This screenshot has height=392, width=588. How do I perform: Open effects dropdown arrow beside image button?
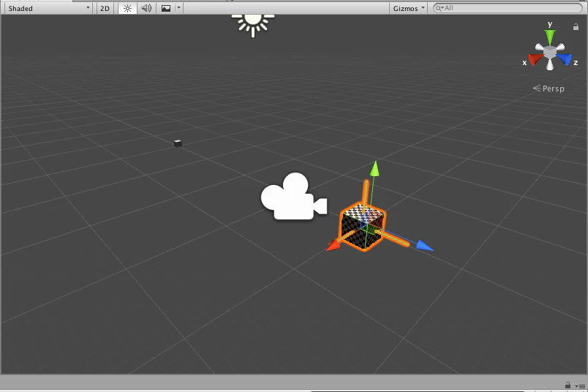[178, 8]
